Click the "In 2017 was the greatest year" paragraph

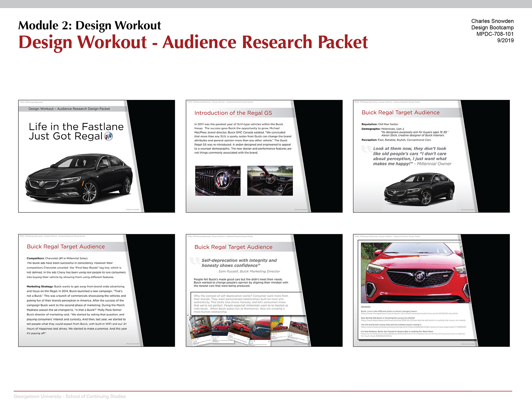(243, 138)
